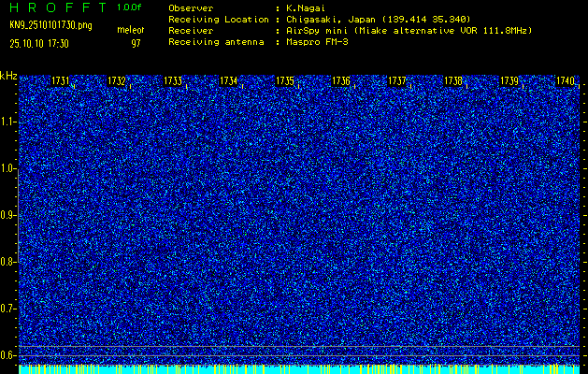Click the 1.00f version label

pyautogui.click(x=129, y=7)
